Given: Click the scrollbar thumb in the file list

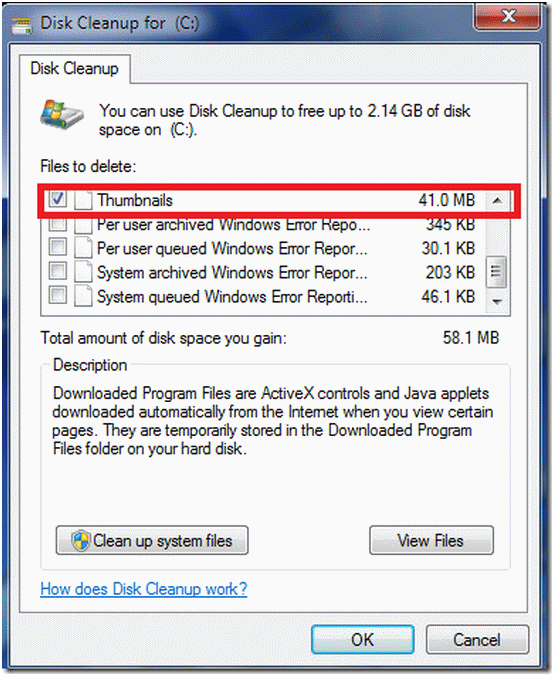Looking at the screenshot, I should (496, 272).
